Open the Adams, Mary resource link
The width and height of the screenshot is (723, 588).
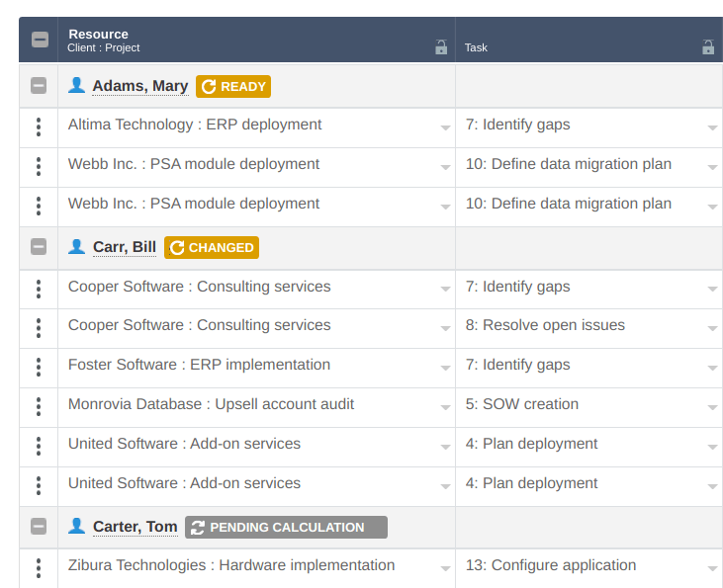click(x=140, y=86)
